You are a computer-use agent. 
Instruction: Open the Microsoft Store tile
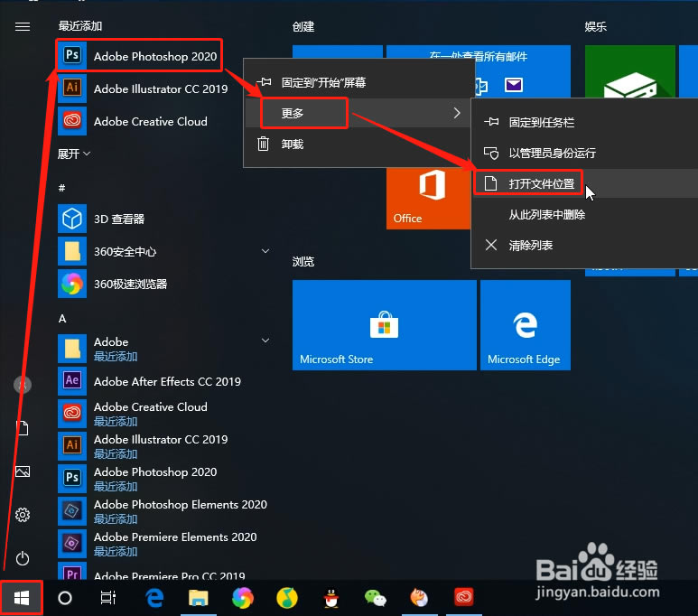pyautogui.click(x=384, y=325)
